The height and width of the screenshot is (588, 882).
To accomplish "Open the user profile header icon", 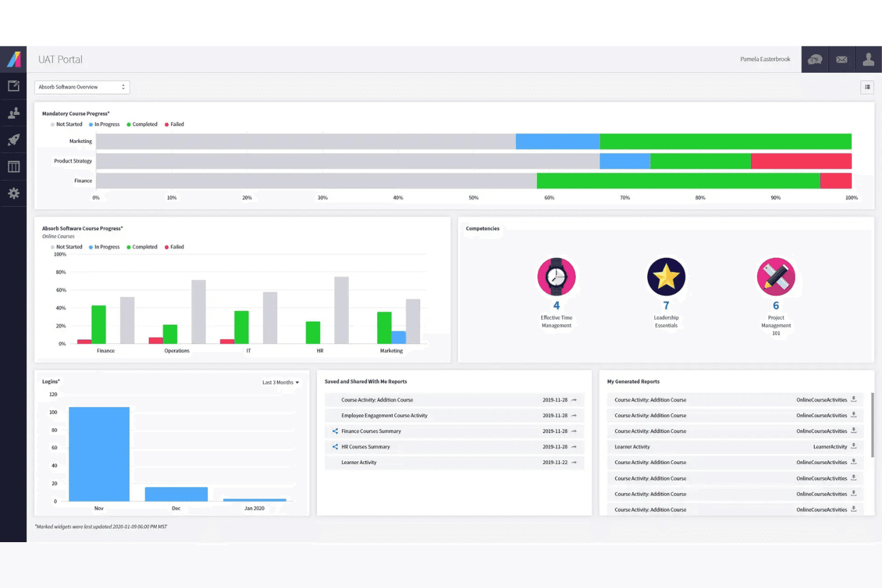I will pyautogui.click(x=868, y=60).
